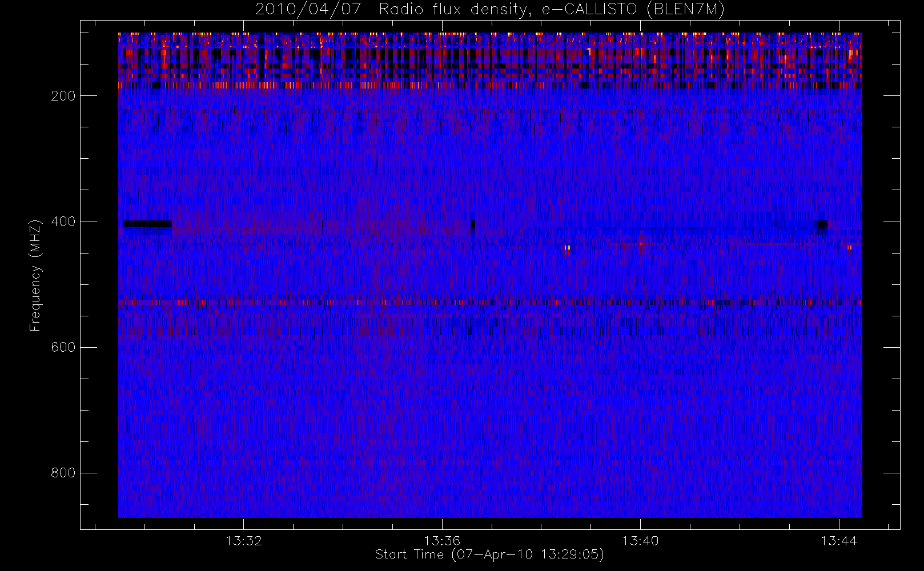This screenshot has height=571, width=924.
Task: Click the plot title "2010/04/07 Radio flux density, e-CALLISTO (BLEN7M)"
Action: tap(489, 10)
